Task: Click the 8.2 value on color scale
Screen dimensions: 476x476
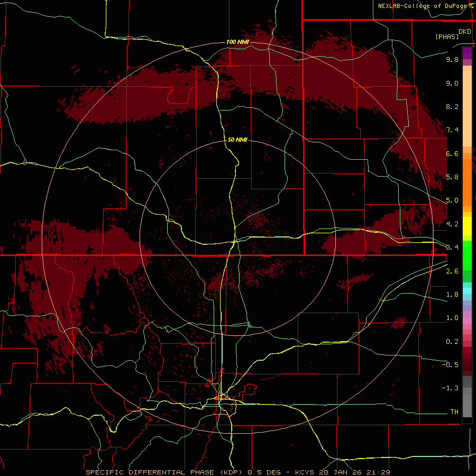Action: click(452, 106)
